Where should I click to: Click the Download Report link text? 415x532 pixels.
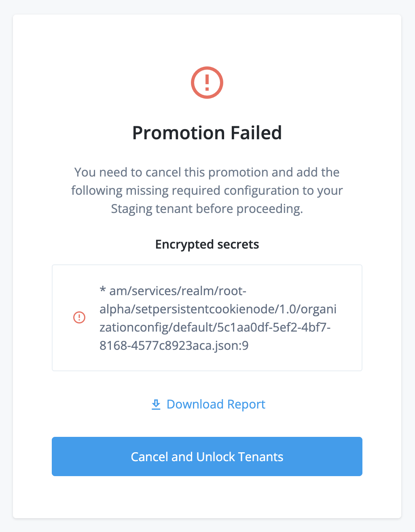pyautogui.click(x=216, y=404)
